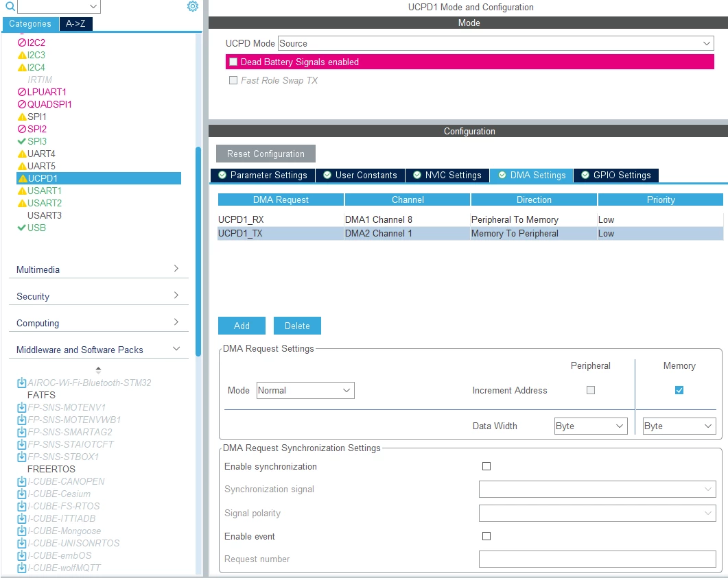728x580 pixels.
Task: Click the disabled icon beside QUADSPI1
Action: click(22, 104)
